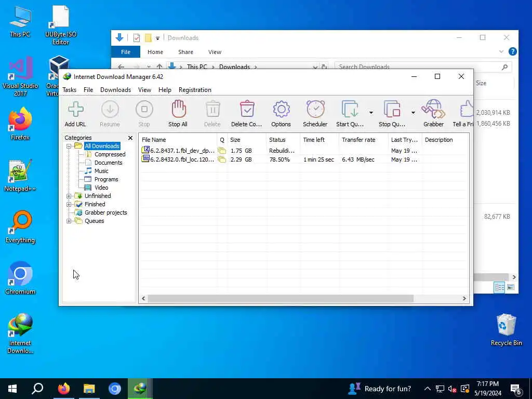This screenshot has height=399, width=532.
Task: Open Firefox from the taskbar
Action: tap(64, 389)
